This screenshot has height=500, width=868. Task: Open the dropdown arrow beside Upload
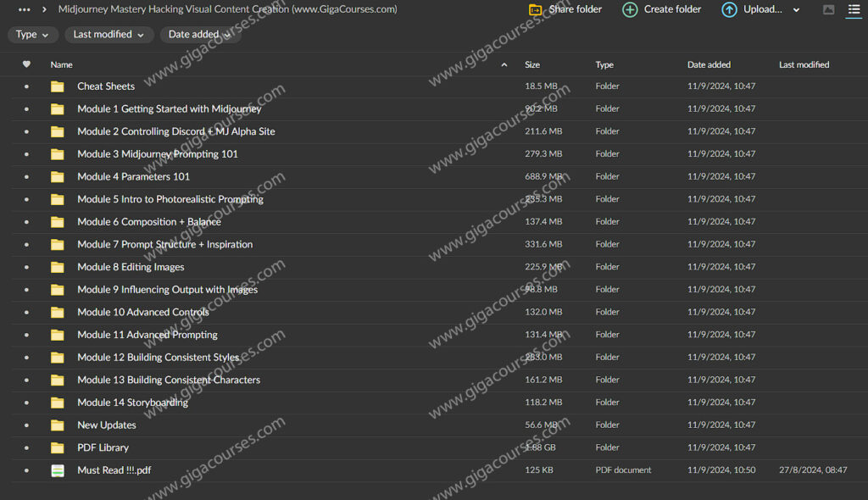(796, 9)
